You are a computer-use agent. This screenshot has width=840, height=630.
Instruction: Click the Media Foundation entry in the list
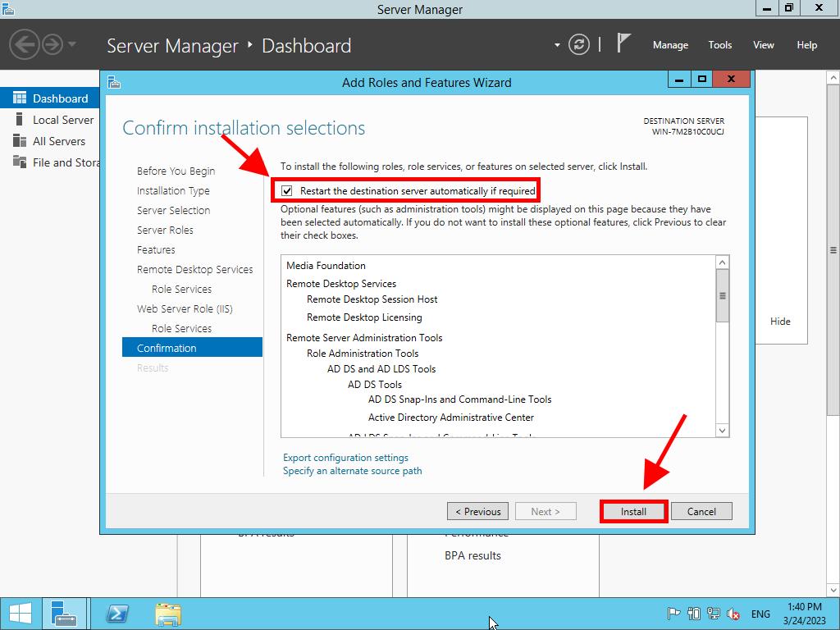pos(326,266)
